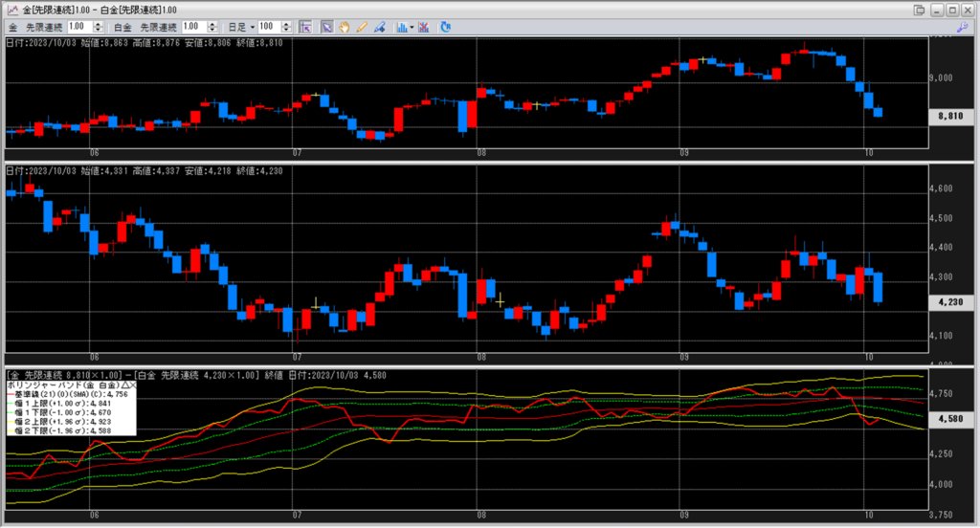This screenshot has height=528, width=980.
Task: Click the bar chart indicator icon
Action: coord(401,27)
